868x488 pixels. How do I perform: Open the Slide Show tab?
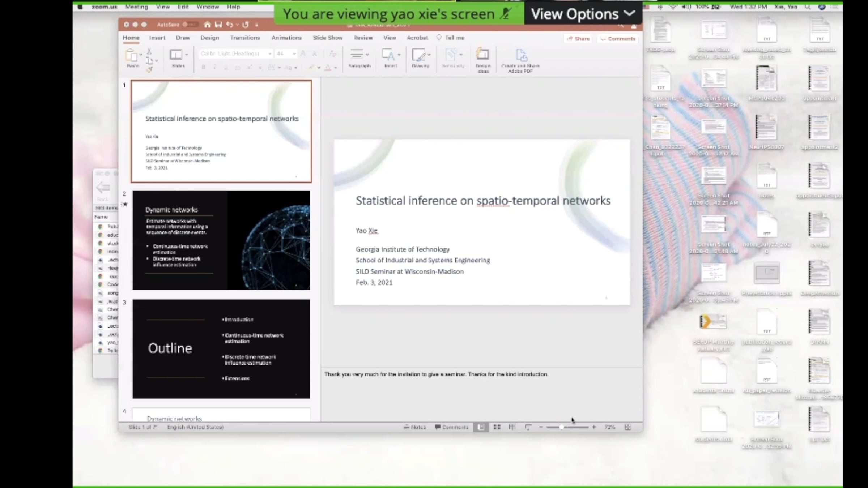(x=328, y=38)
